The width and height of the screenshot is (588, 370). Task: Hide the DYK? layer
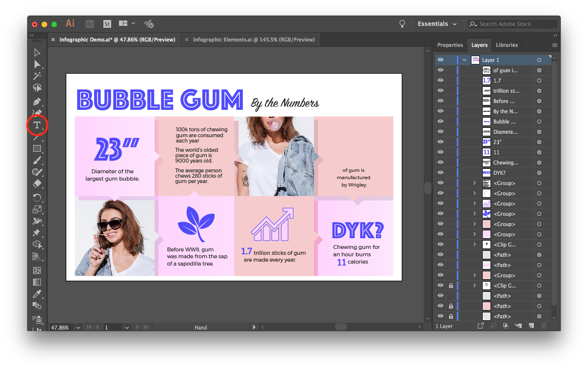click(x=440, y=173)
